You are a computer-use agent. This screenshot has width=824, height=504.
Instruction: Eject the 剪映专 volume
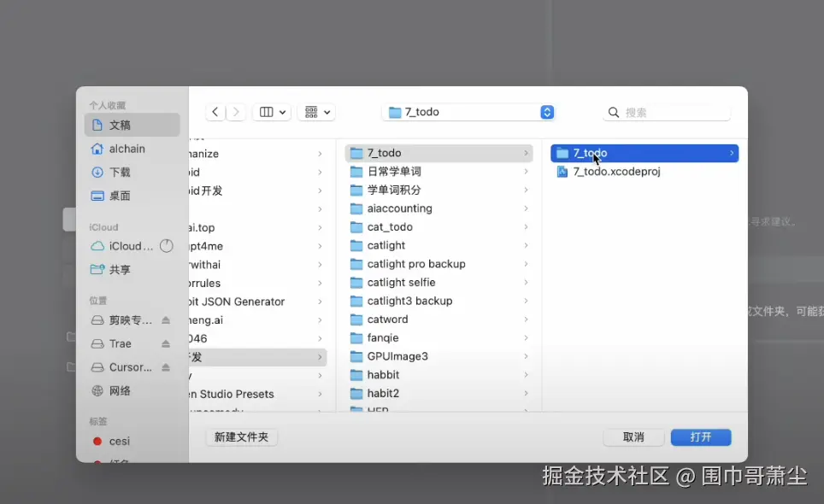[166, 319]
